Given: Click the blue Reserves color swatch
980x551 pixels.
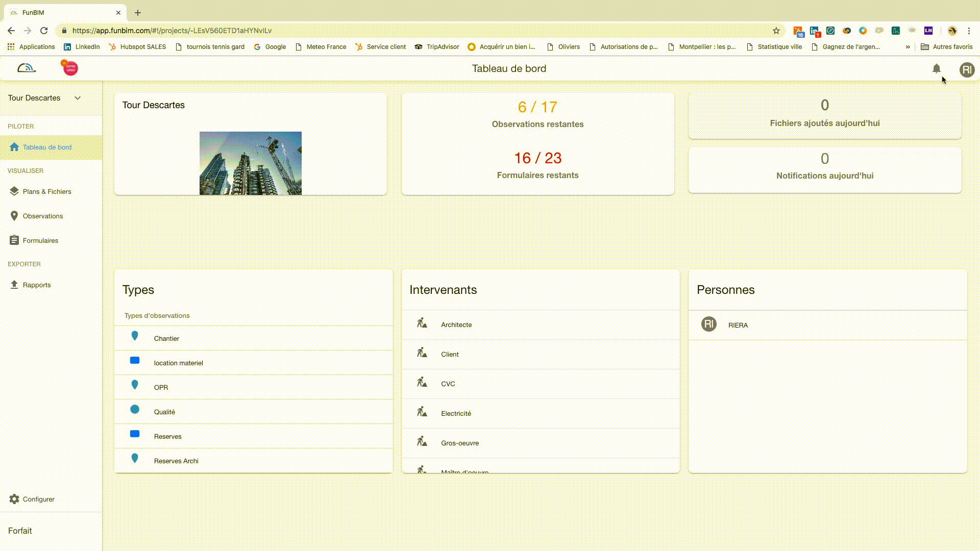Looking at the screenshot, I should (x=135, y=434).
